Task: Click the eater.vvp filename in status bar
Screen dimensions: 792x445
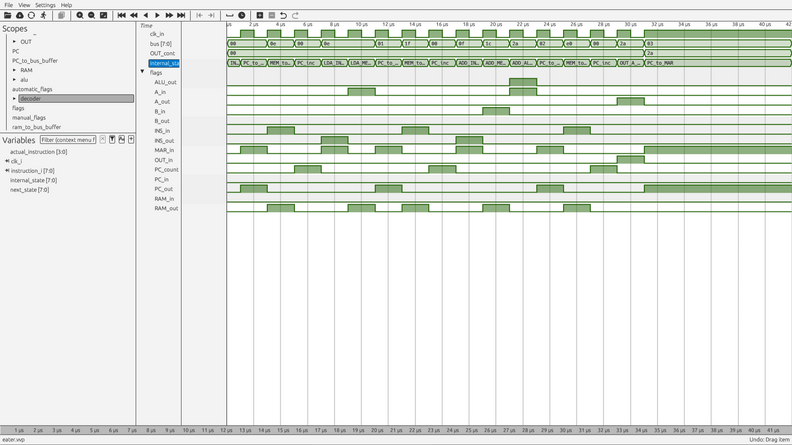Action: (13, 440)
